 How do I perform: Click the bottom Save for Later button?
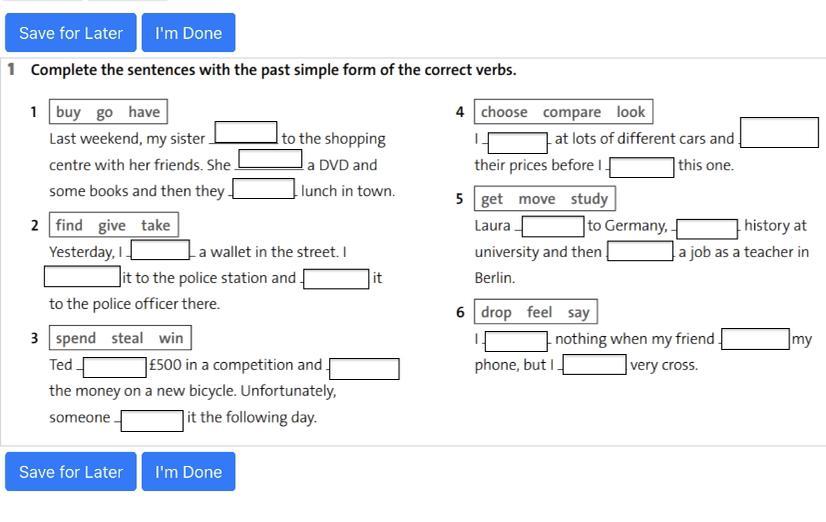(x=71, y=471)
